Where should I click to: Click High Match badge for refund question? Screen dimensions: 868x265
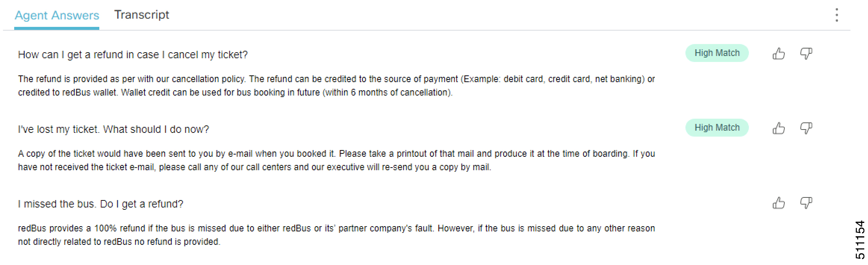tap(717, 53)
